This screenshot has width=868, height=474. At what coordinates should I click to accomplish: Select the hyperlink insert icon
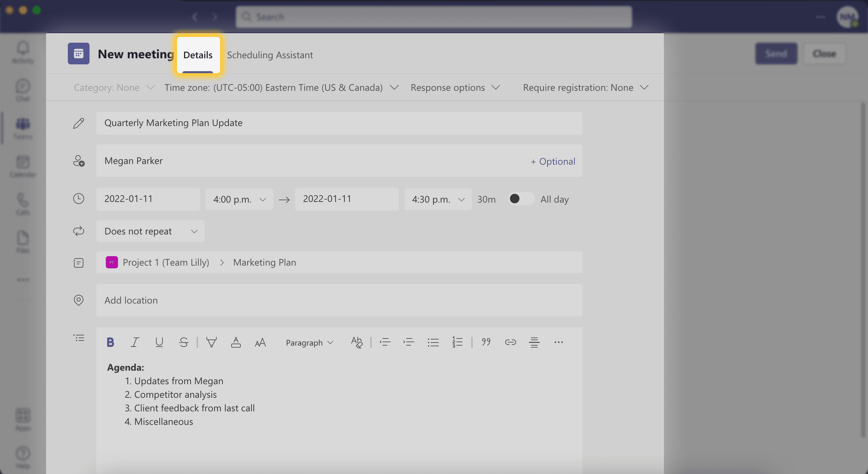510,342
